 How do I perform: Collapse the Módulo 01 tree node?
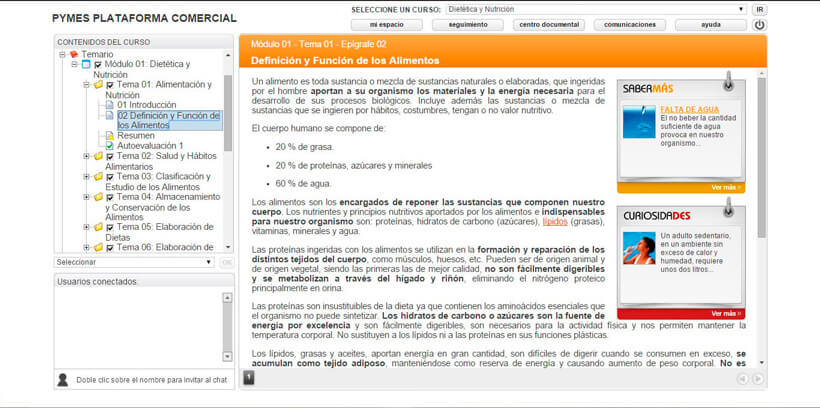point(74,64)
